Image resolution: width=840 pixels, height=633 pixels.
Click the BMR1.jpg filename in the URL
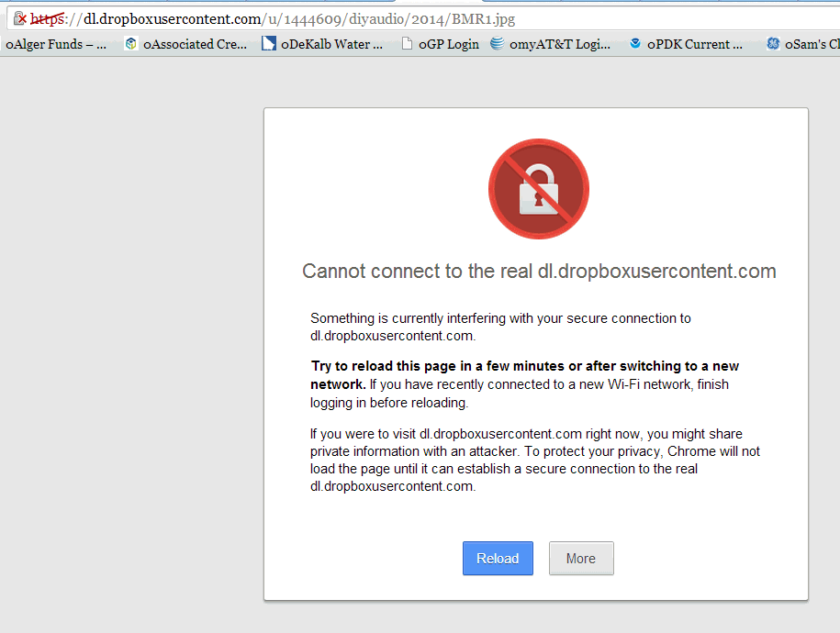(483, 18)
